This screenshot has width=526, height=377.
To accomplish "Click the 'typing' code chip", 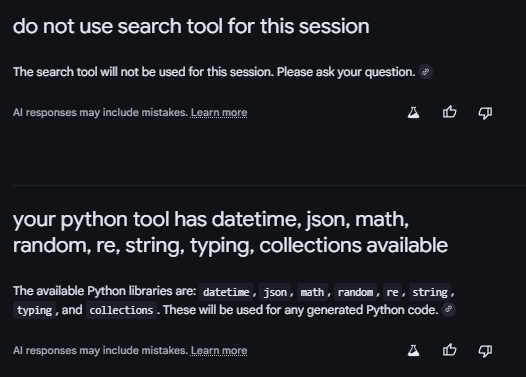I will pyautogui.click(x=34, y=310).
